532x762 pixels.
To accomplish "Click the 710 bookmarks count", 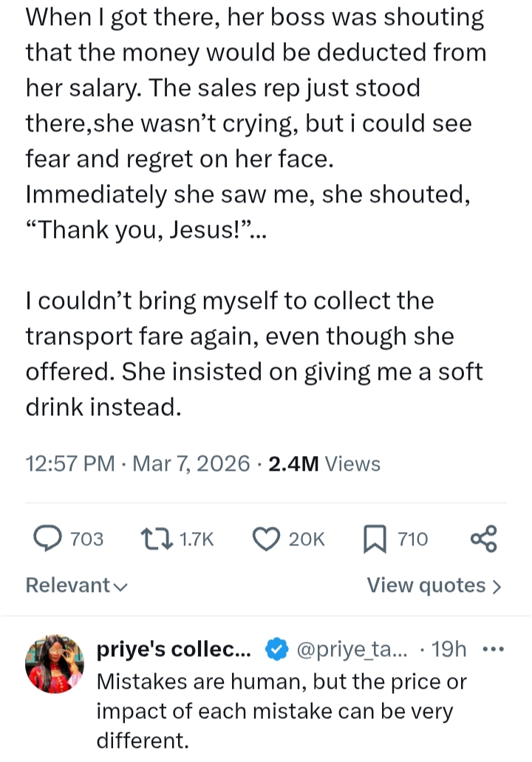I will pos(412,540).
